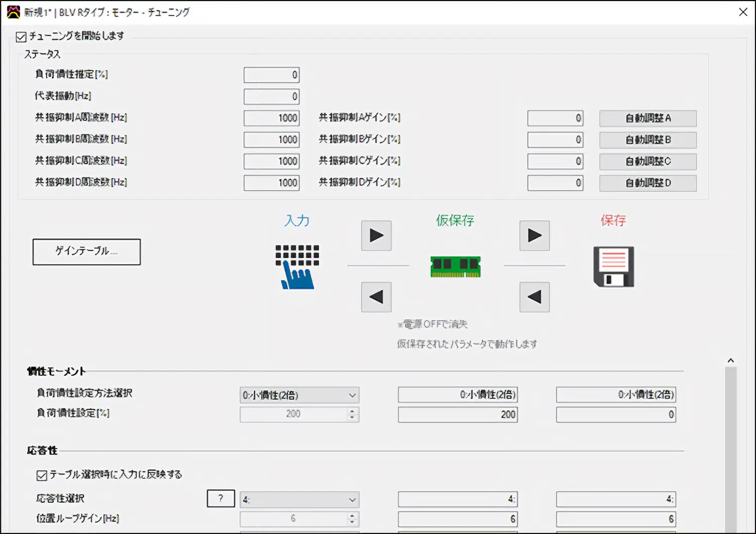
Task: Click the left arrow returning 仮保存 to 入力
Action: click(x=376, y=297)
